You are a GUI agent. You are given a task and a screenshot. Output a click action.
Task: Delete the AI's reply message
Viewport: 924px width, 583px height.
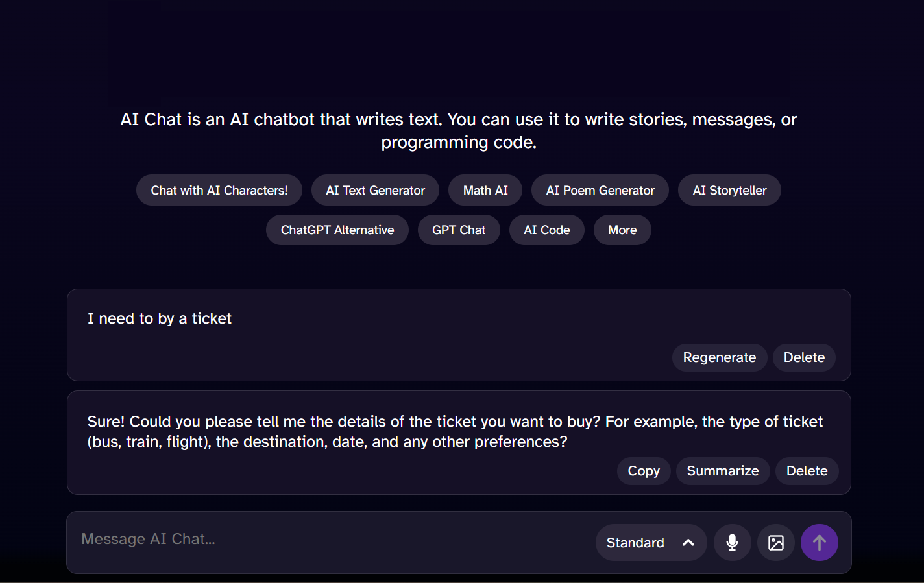click(x=807, y=471)
